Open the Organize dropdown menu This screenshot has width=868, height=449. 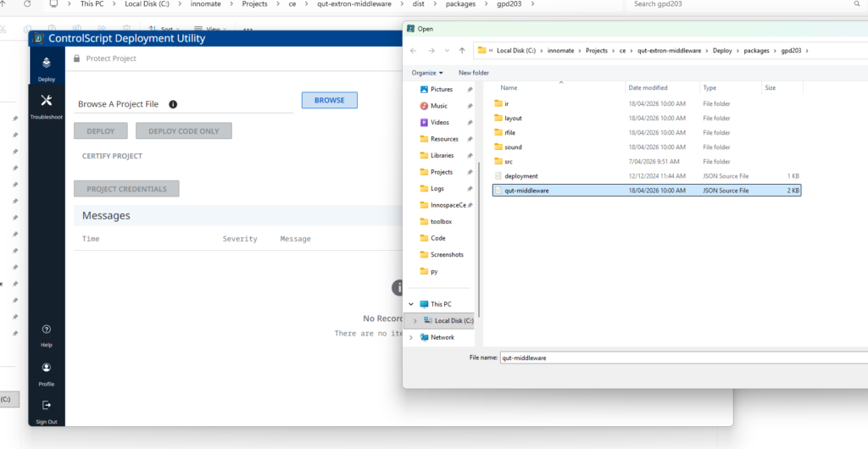point(427,73)
